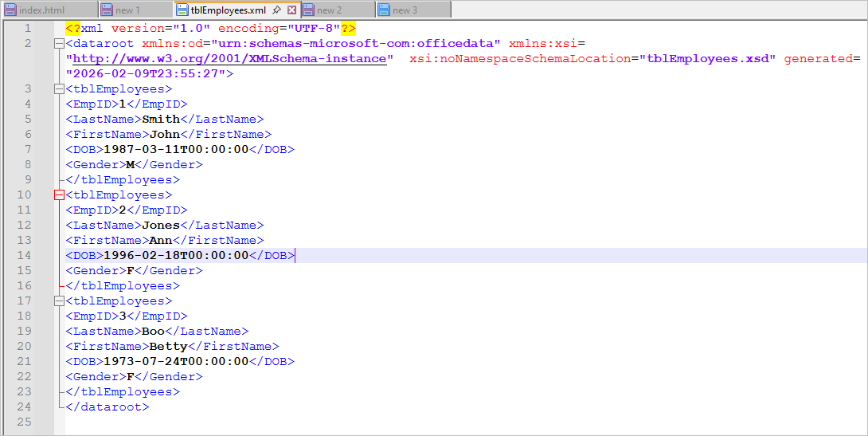
Task: Click the date 1987-03-11T00:00:00
Action: coord(176,150)
